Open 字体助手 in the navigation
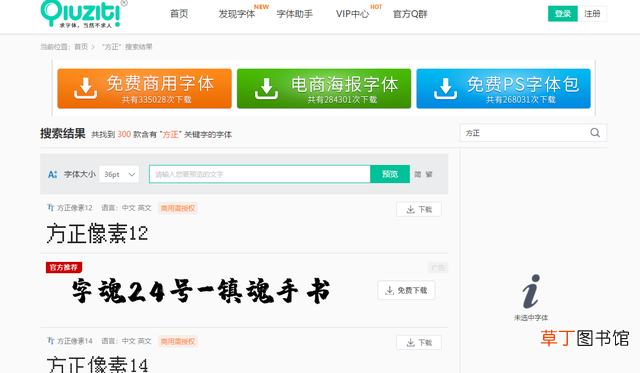 [295, 14]
